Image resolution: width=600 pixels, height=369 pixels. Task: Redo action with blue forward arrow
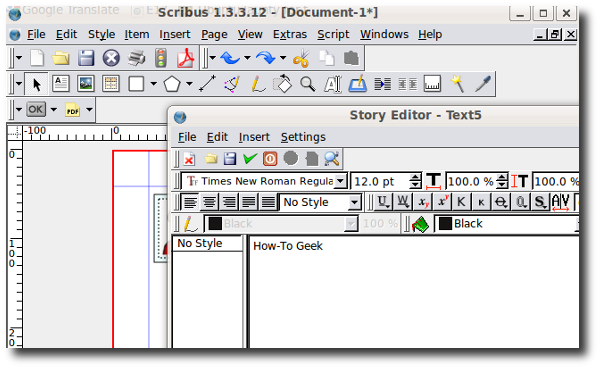tap(266, 58)
